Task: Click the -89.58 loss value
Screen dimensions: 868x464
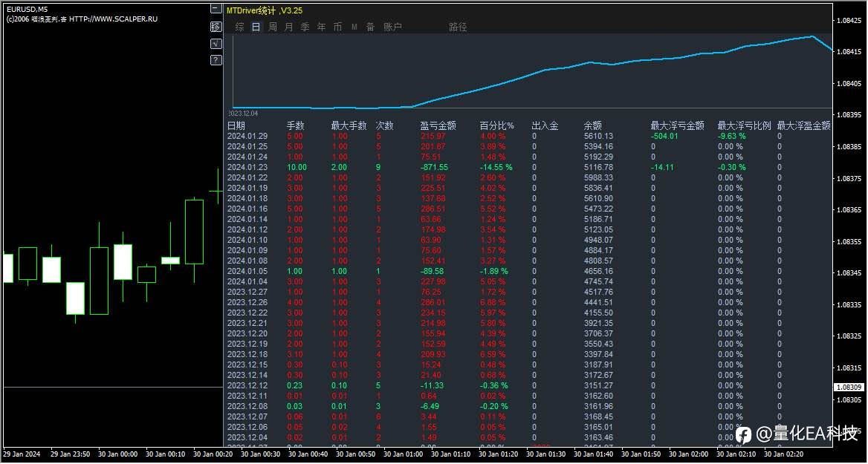Action: (x=433, y=271)
